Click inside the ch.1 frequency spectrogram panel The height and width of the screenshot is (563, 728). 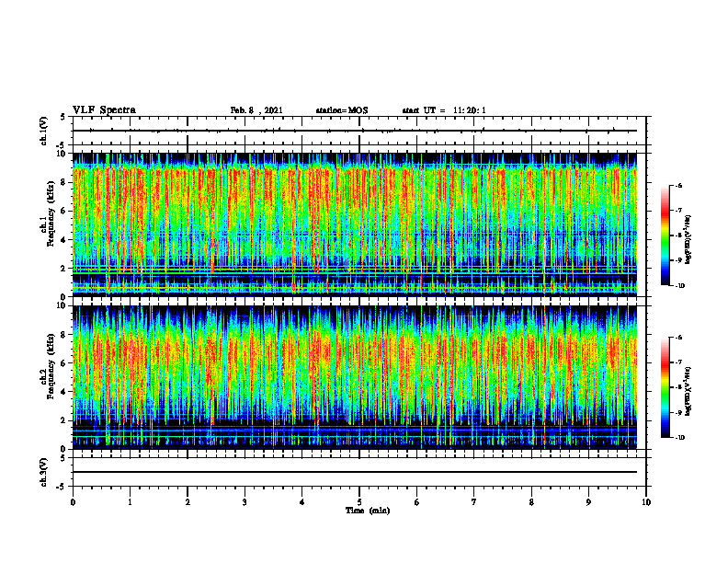click(354, 224)
